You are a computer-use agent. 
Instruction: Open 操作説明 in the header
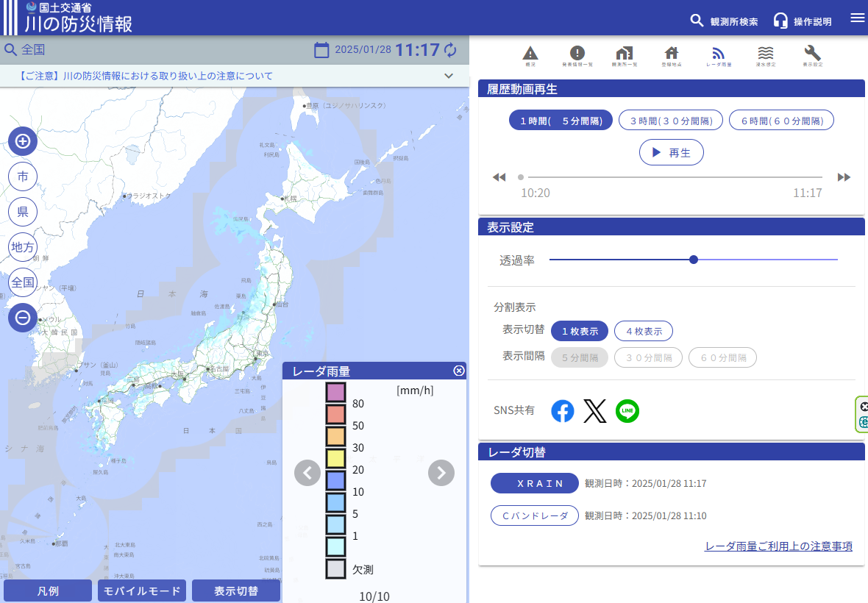(803, 21)
